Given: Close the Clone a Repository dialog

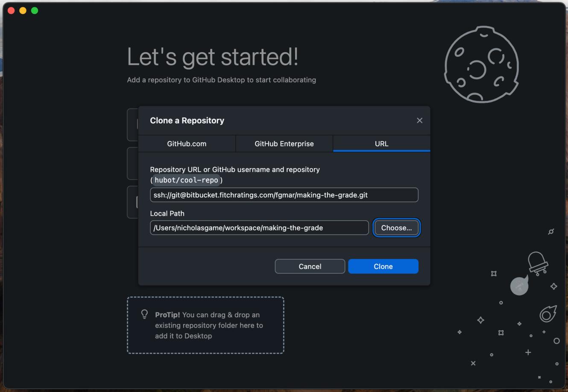Looking at the screenshot, I should point(419,120).
